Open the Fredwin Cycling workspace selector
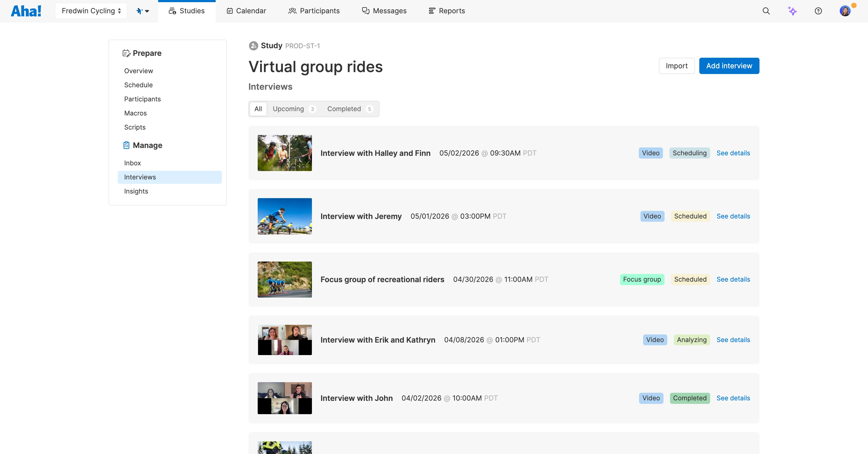Viewport: 868px width, 454px height. (x=90, y=11)
